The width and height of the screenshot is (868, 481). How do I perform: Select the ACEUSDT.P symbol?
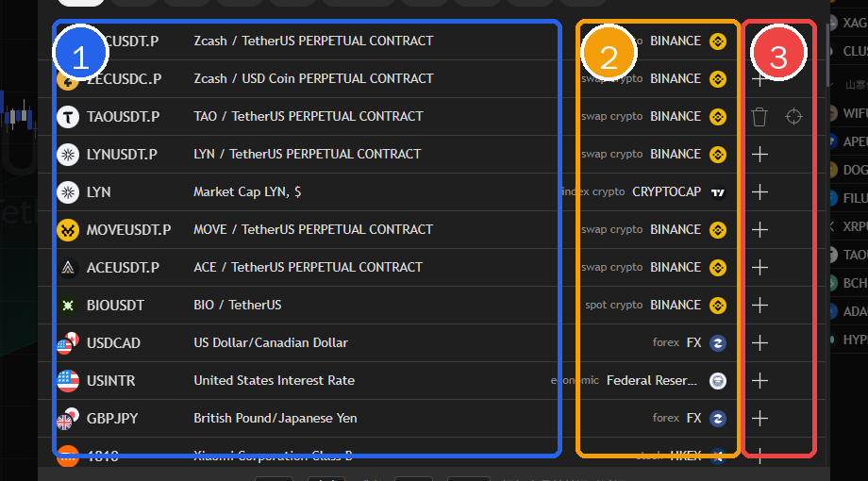tap(123, 267)
